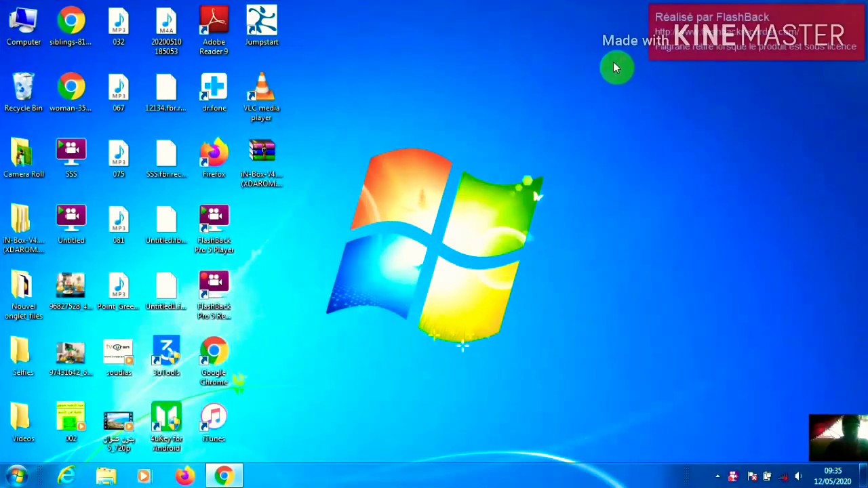Image resolution: width=868 pixels, height=488 pixels.
Task: Launch Internet Explorer from the taskbar
Action: (66, 476)
